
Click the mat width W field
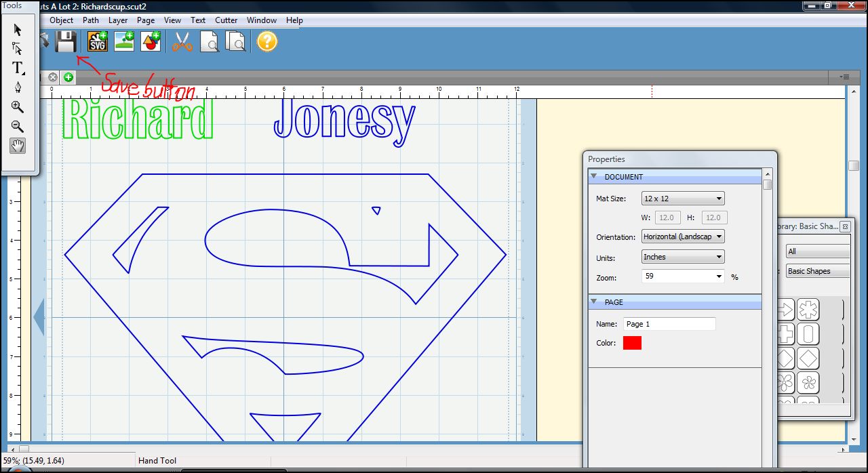click(669, 218)
